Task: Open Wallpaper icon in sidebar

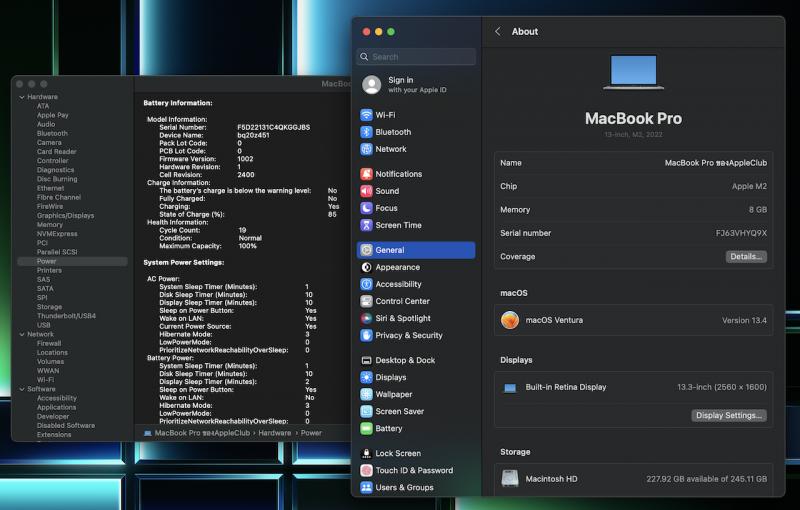Action: [x=366, y=394]
